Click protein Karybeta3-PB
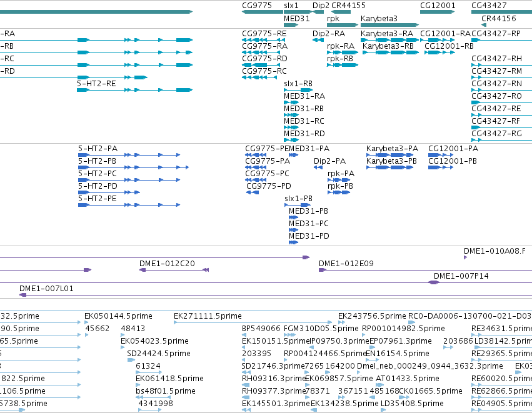532x413 pixels. [390, 167]
